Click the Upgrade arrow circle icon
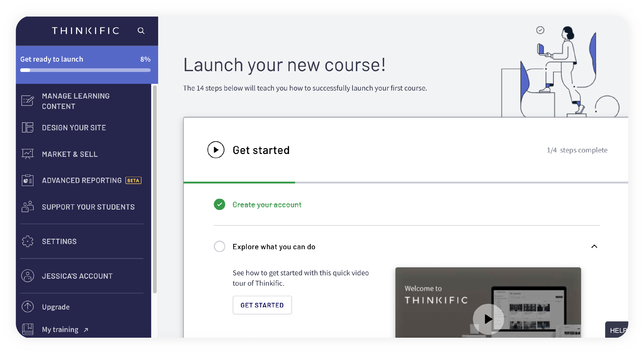The height and width of the screenshot is (354, 644). pos(28,307)
